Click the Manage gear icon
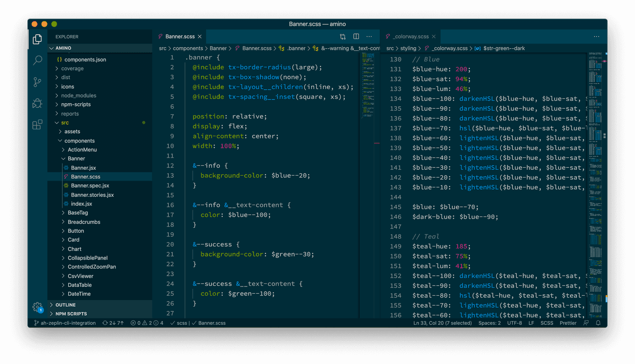 point(37,307)
